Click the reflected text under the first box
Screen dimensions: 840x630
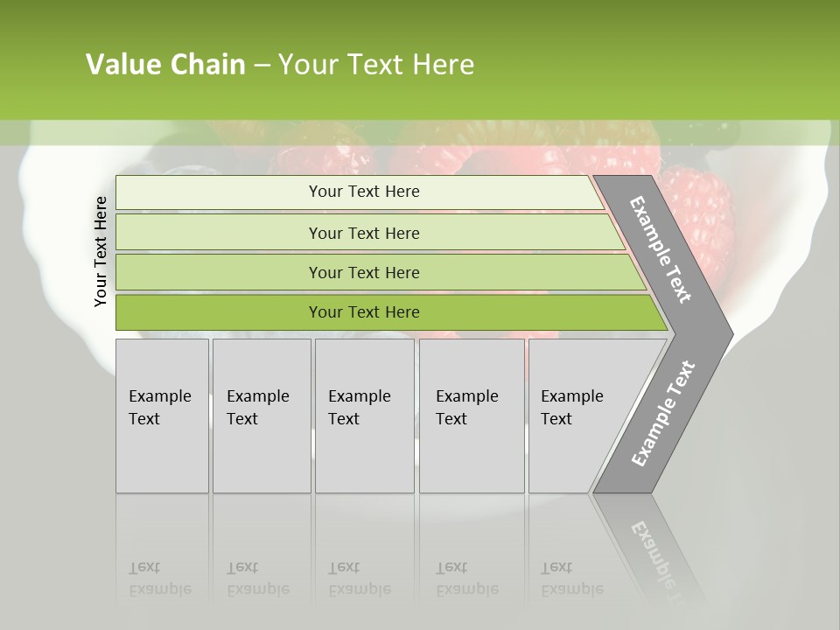point(159,578)
